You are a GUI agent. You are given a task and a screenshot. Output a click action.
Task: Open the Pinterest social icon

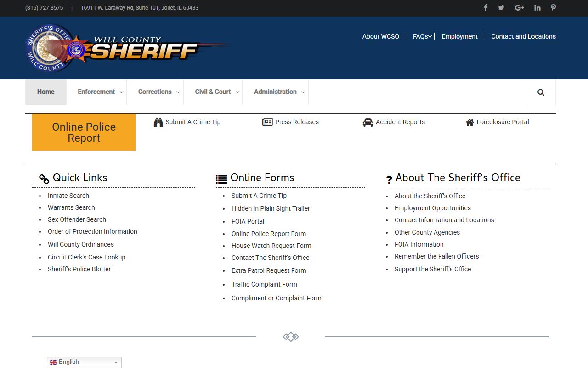(554, 7)
